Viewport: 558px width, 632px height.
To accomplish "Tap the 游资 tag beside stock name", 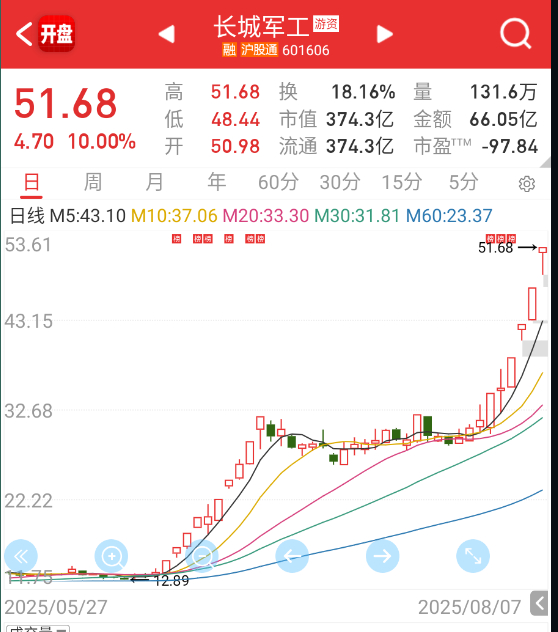I will point(326,24).
